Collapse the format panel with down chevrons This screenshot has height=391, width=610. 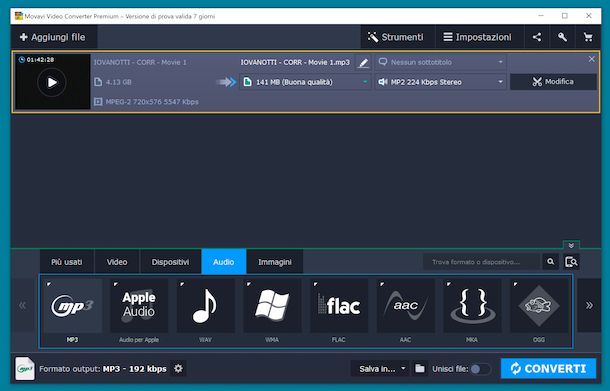571,245
